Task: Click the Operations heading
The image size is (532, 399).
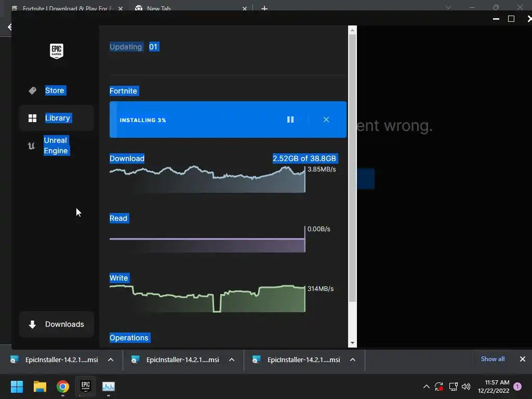Action: pos(129,338)
